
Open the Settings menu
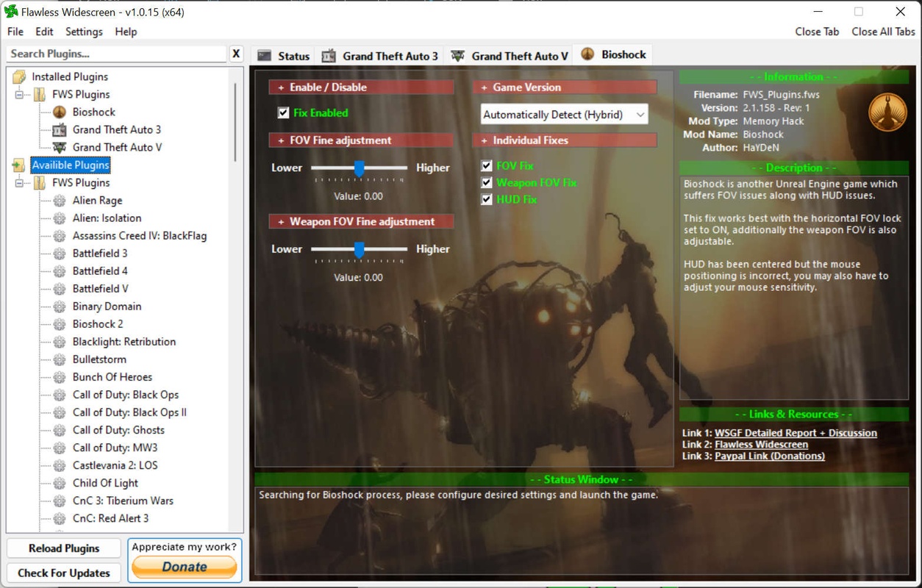point(84,32)
